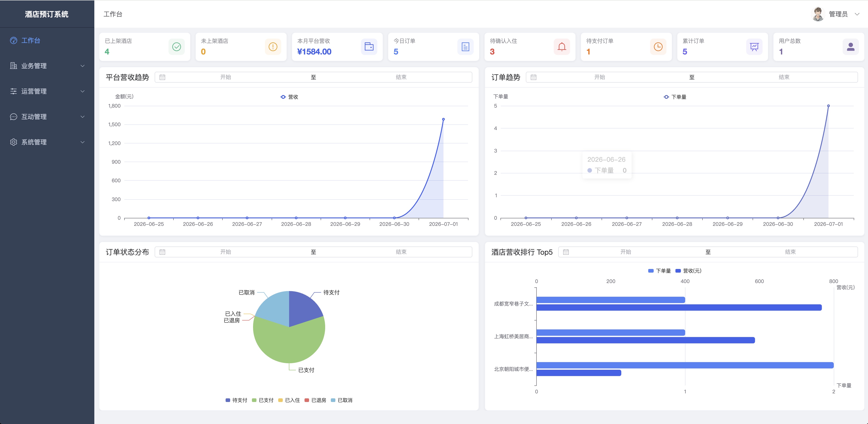Click the 酒店预订系统 title in sidebar
Viewport: 868px width, 424px height.
tap(47, 14)
